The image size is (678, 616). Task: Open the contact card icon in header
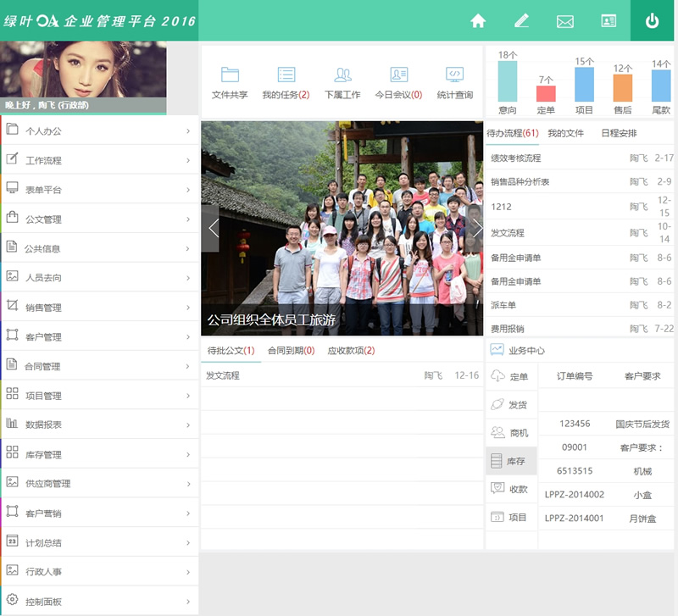click(x=609, y=21)
